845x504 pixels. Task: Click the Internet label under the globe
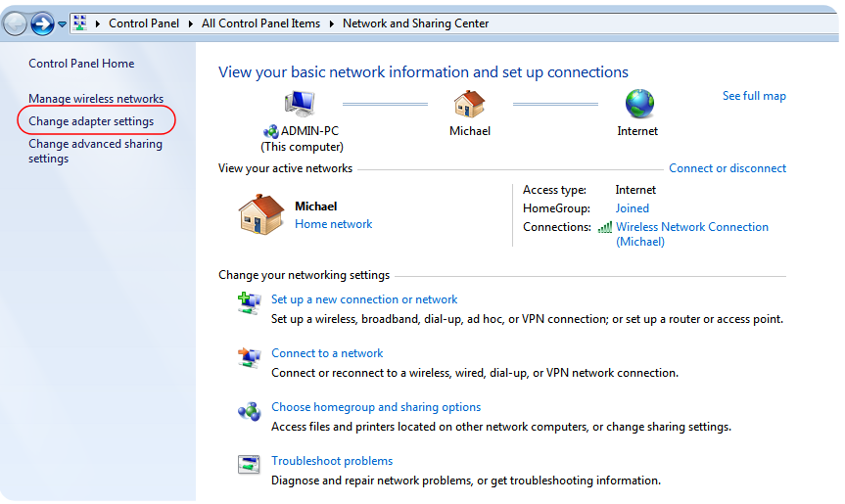point(637,131)
